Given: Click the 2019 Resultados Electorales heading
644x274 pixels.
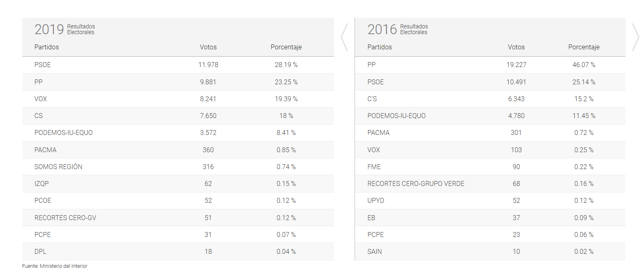Looking at the screenshot, I should [65, 30].
